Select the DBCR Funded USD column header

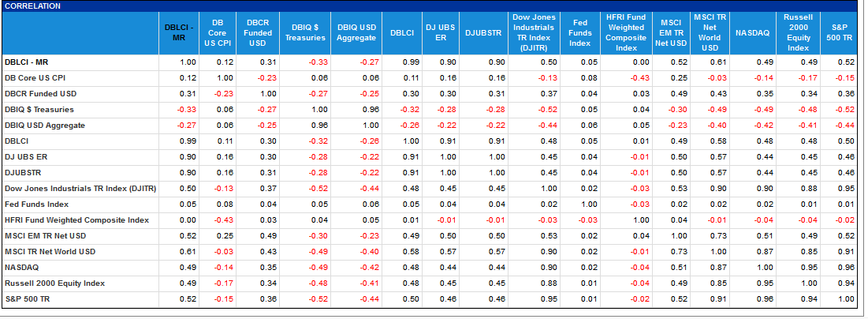tap(258, 32)
